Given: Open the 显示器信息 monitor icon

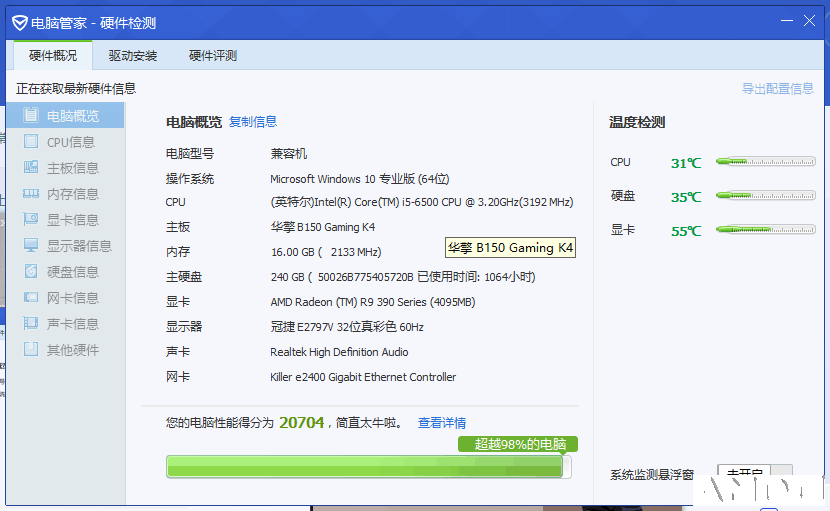Looking at the screenshot, I should [31, 245].
